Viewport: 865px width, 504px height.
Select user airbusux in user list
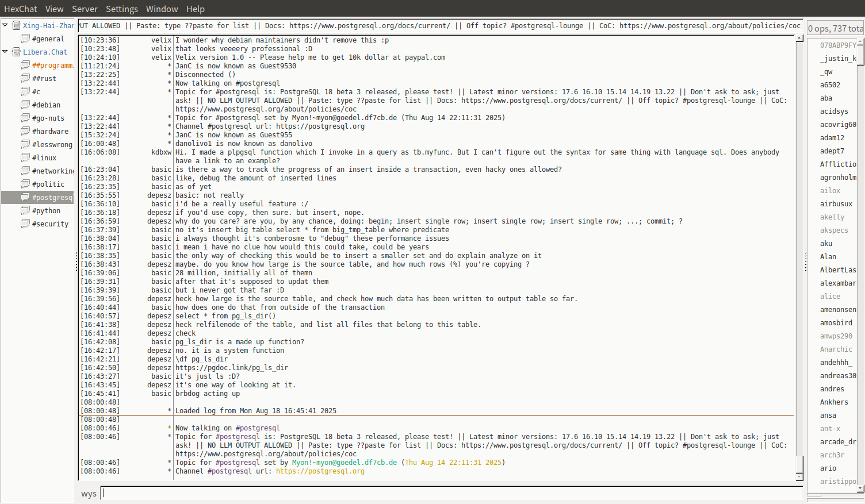point(836,204)
